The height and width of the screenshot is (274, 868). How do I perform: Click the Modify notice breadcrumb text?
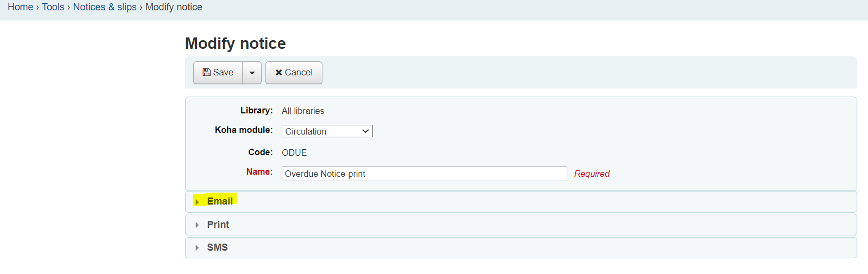coord(174,7)
